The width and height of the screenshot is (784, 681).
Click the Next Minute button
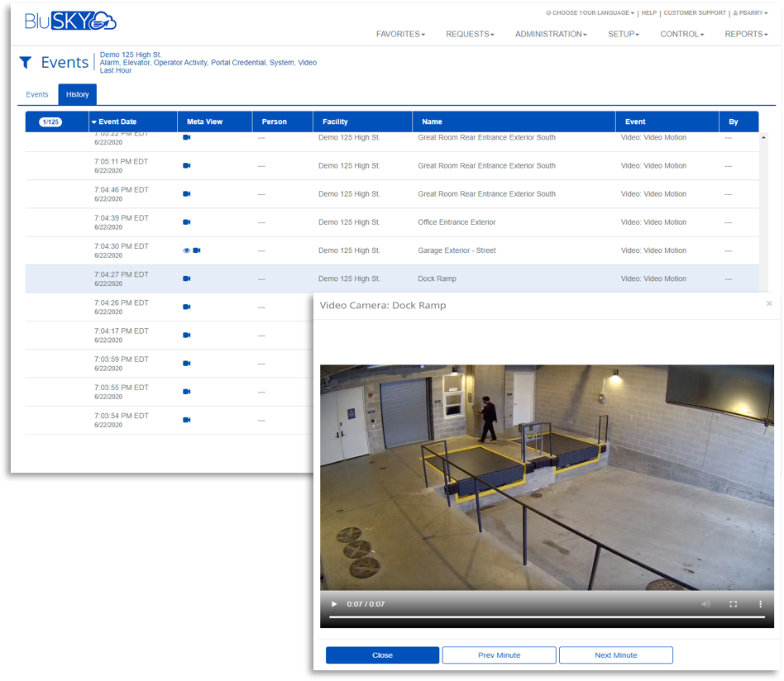tap(615, 655)
